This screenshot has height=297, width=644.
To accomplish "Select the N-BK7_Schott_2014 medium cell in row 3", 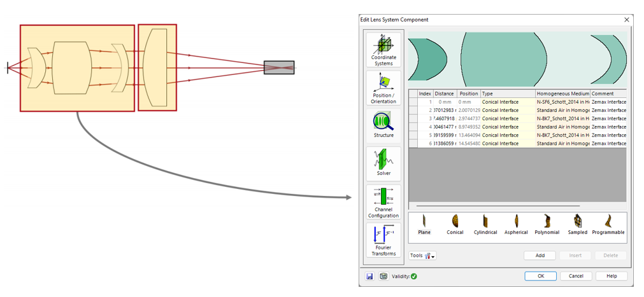I will pyautogui.click(x=562, y=118).
